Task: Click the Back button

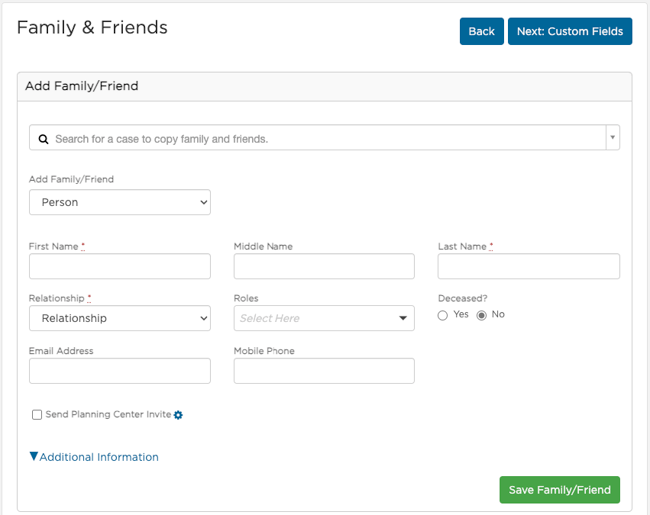Action: pos(481,31)
